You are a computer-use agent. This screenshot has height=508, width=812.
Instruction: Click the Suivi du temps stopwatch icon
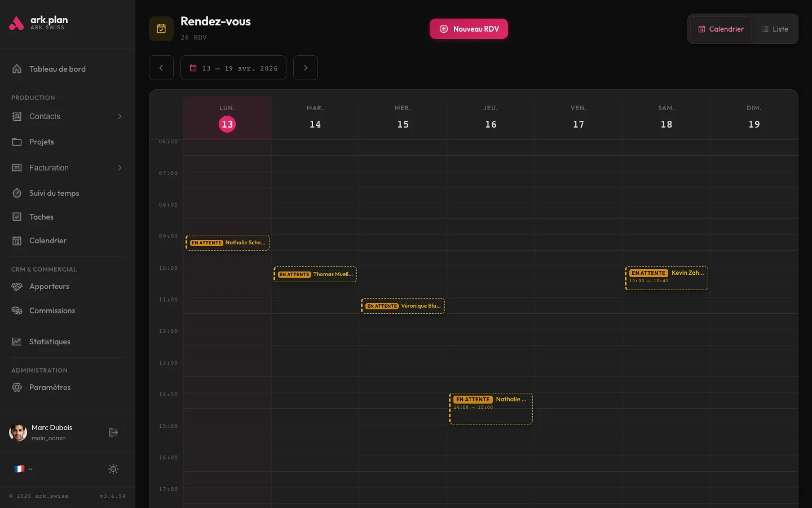(x=17, y=193)
